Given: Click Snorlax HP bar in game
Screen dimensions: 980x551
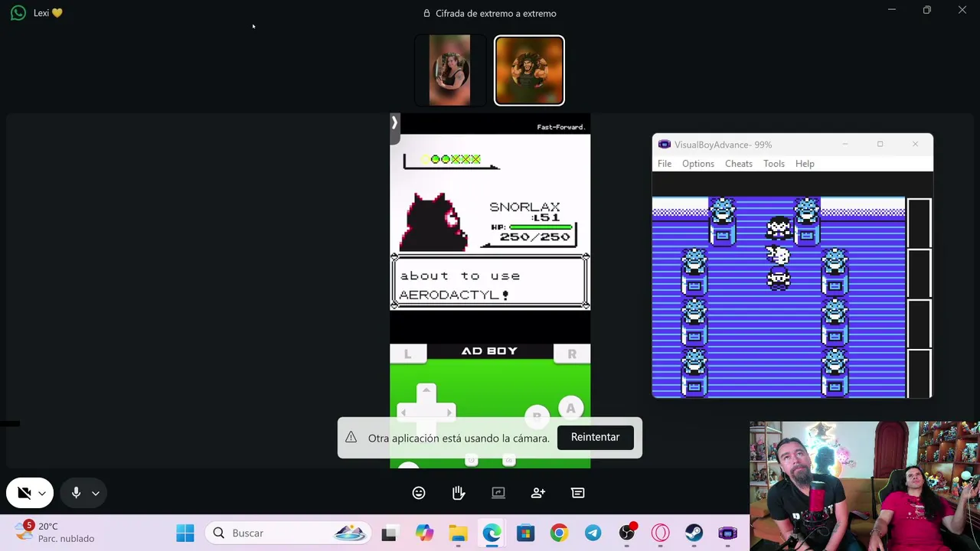Looking at the screenshot, I should [x=541, y=227].
